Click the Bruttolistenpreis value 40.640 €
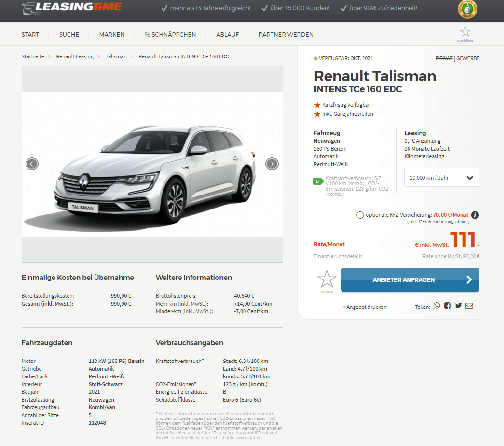The height and width of the screenshot is (446, 504). [244, 296]
